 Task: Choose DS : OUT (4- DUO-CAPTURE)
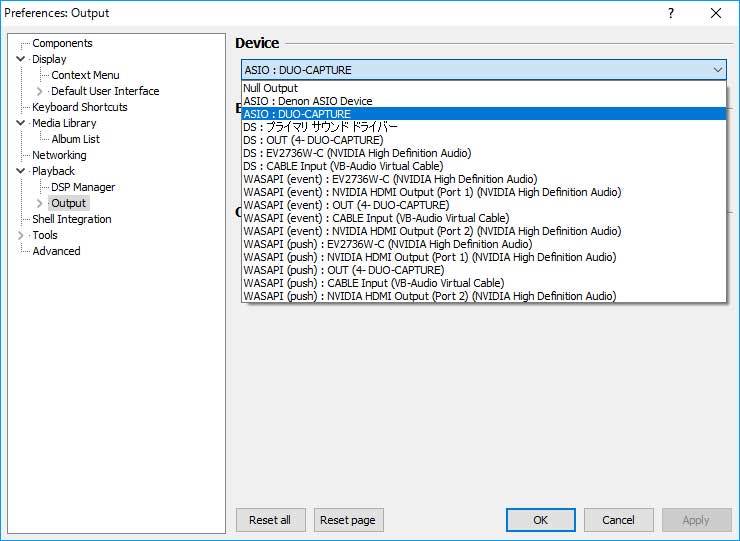pyautogui.click(x=484, y=140)
